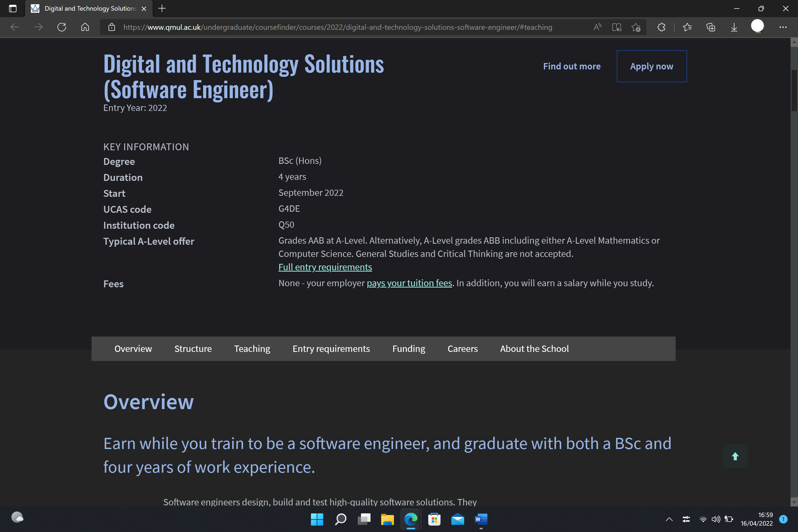This screenshot has width=798, height=532.
Task: Follow pays your tuition fees link
Action: (409, 283)
